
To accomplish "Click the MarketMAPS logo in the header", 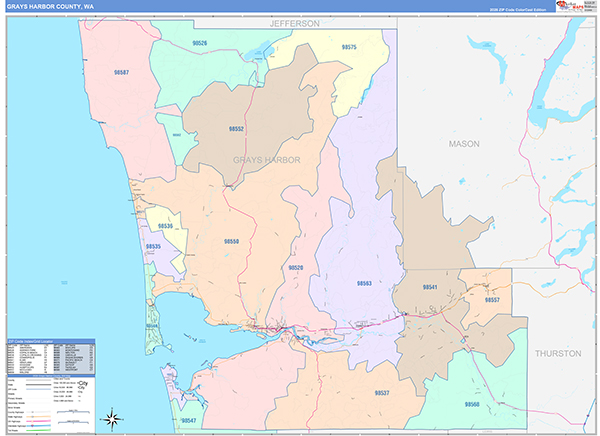I will pos(574,7).
